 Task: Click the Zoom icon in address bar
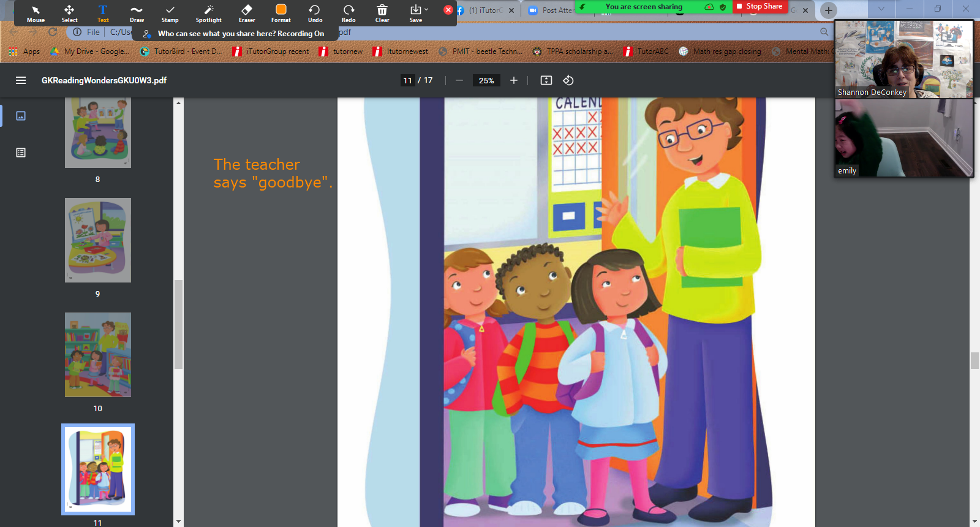pos(824,32)
